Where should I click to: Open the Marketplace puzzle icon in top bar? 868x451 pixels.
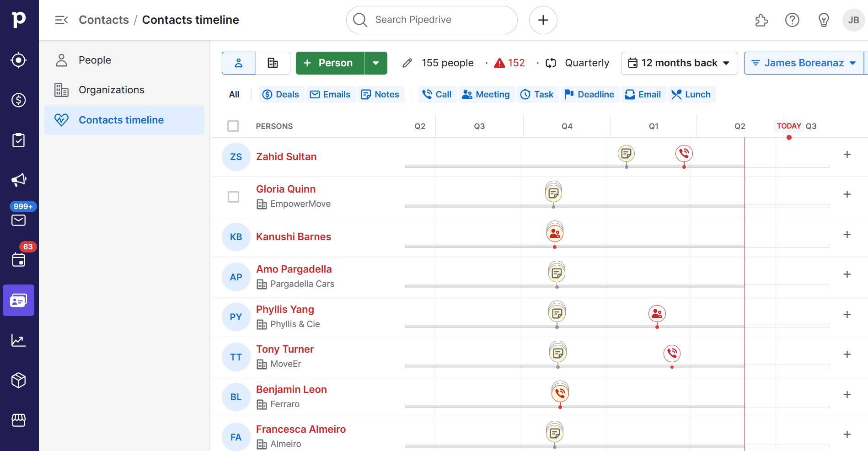click(761, 20)
